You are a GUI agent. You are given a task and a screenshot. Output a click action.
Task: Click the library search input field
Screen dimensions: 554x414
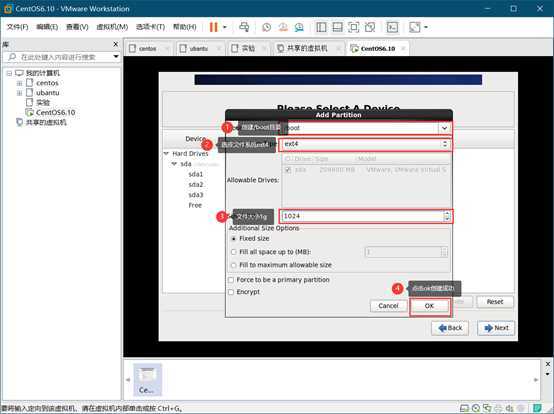(x=58, y=57)
